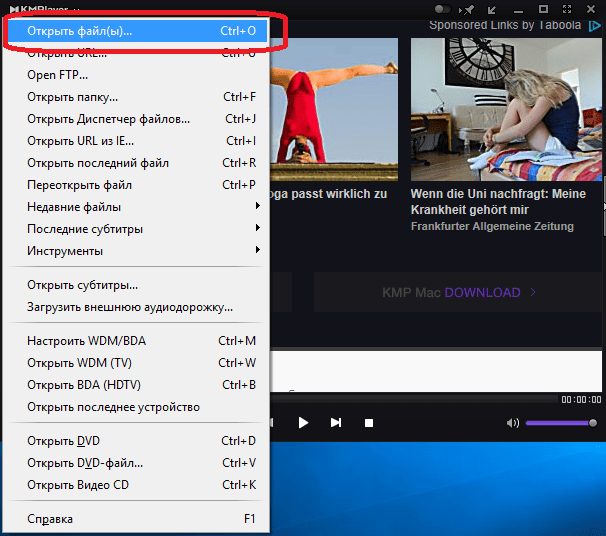Open the woman-on-bed ad thumbnail
Screen dimensions: 606x536
click(x=506, y=109)
